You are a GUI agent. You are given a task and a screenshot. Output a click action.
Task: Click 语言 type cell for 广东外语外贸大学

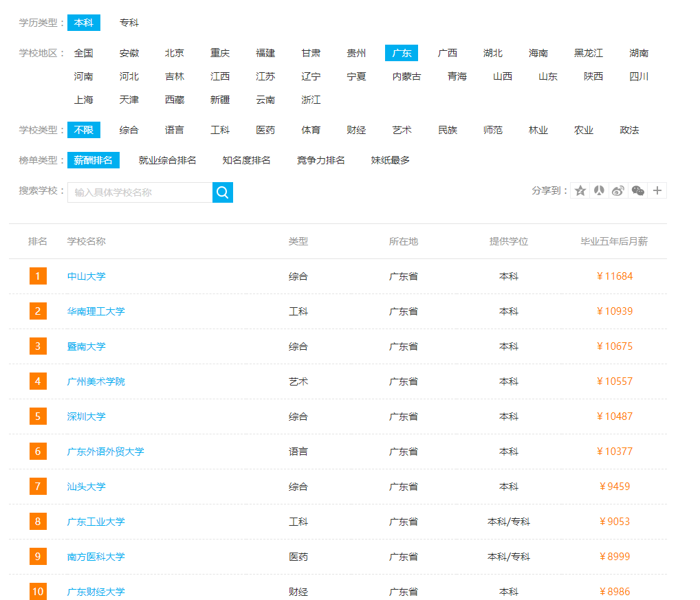(298, 452)
